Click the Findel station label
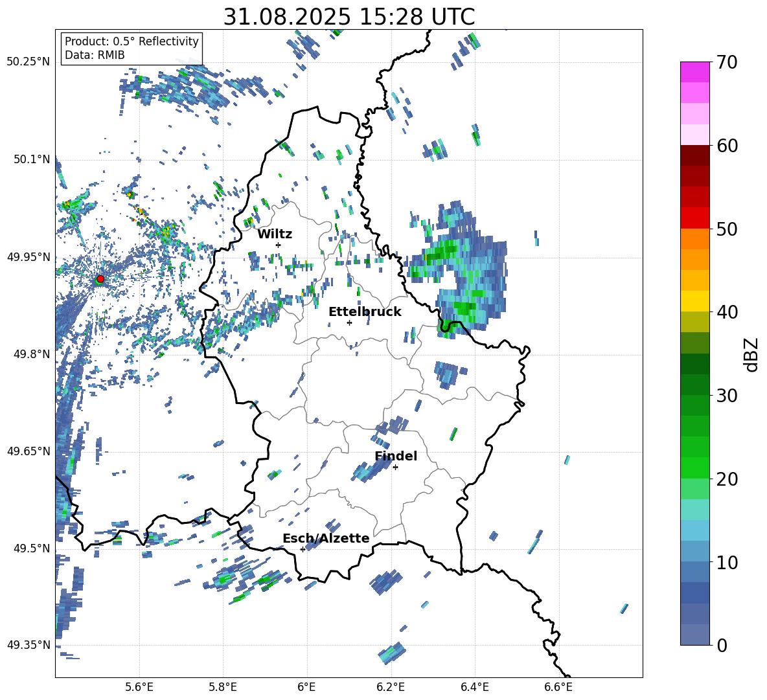This screenshot has width=767, height=700. click(x=396, y=456)
